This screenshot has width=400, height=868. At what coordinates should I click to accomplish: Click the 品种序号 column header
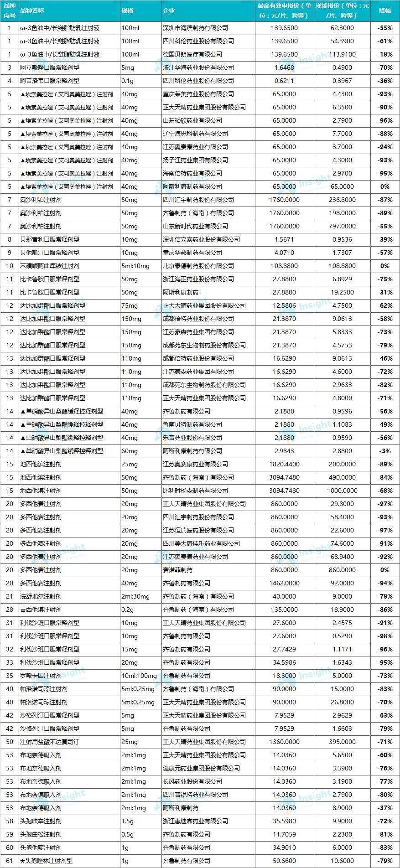tap(10, 10)
